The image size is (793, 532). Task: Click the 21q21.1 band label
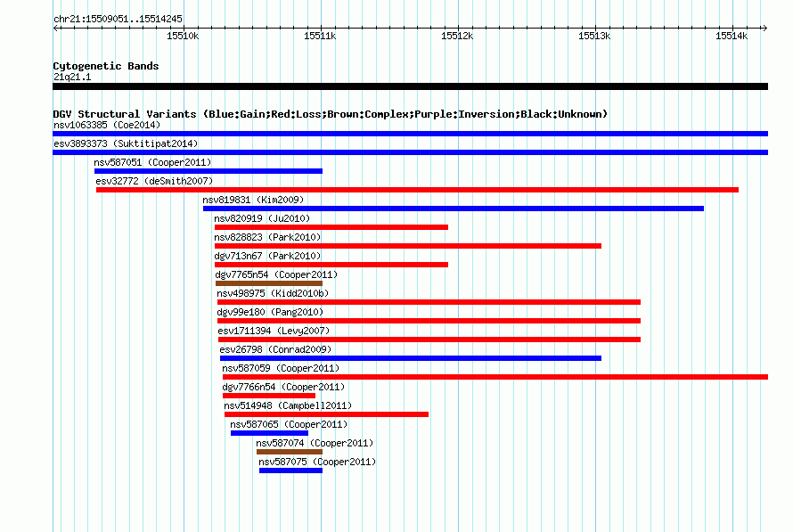(72, 77)
